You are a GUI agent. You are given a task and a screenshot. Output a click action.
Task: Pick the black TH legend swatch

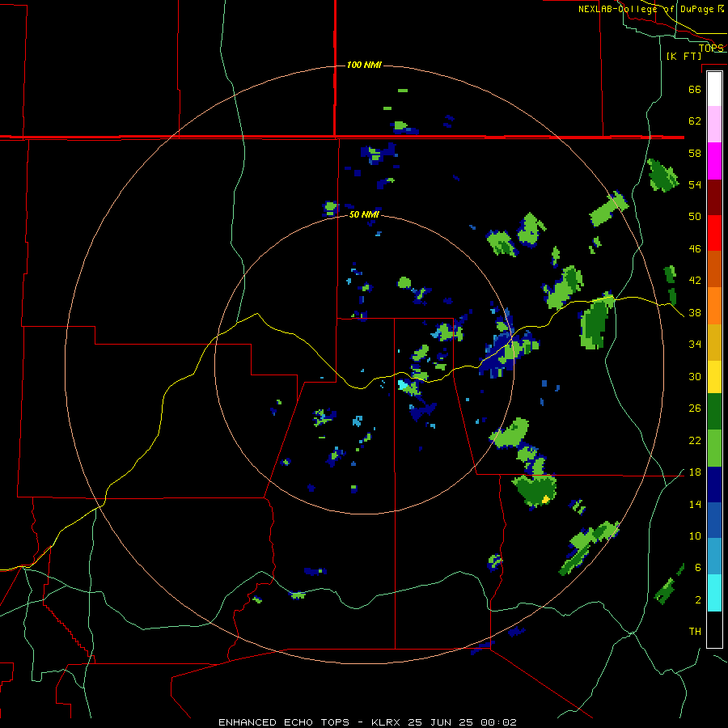714,629
